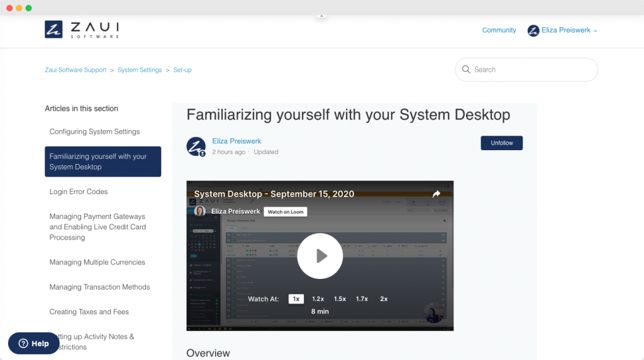Select 1.5x playback speed
Screen dimensions: 644x360
(340, 299)
